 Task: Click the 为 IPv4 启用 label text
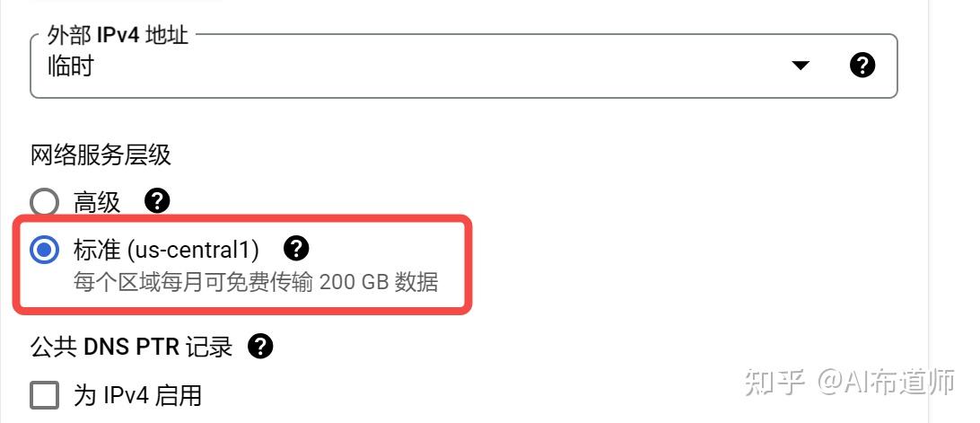[x=137, y=395]
